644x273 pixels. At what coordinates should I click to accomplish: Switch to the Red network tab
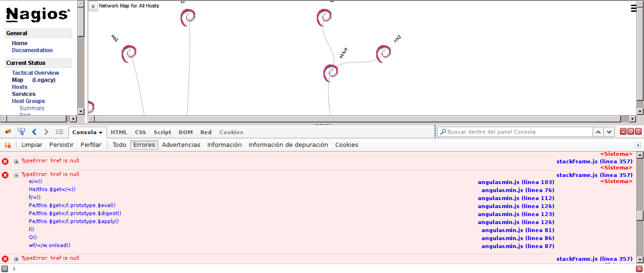point(206,132)
